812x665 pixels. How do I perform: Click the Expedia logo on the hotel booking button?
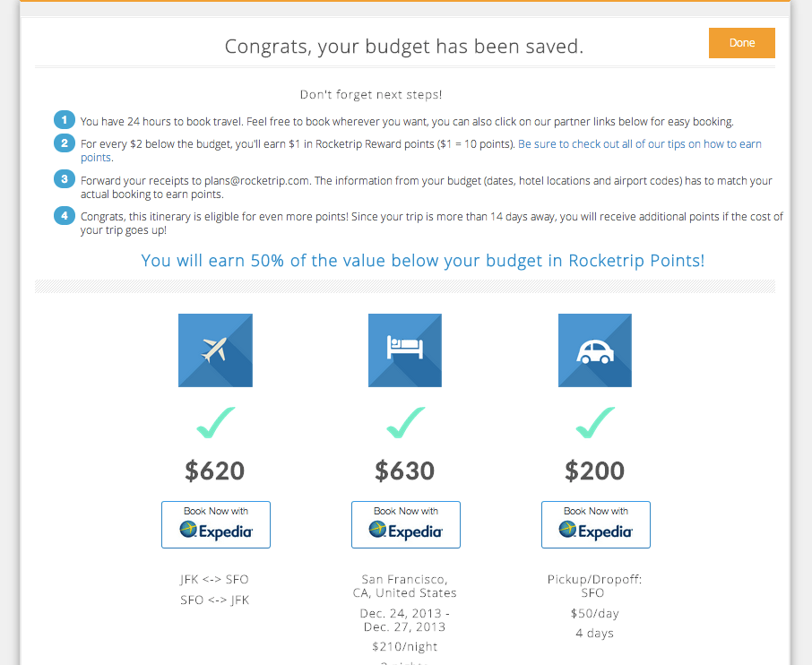(405, 531)
